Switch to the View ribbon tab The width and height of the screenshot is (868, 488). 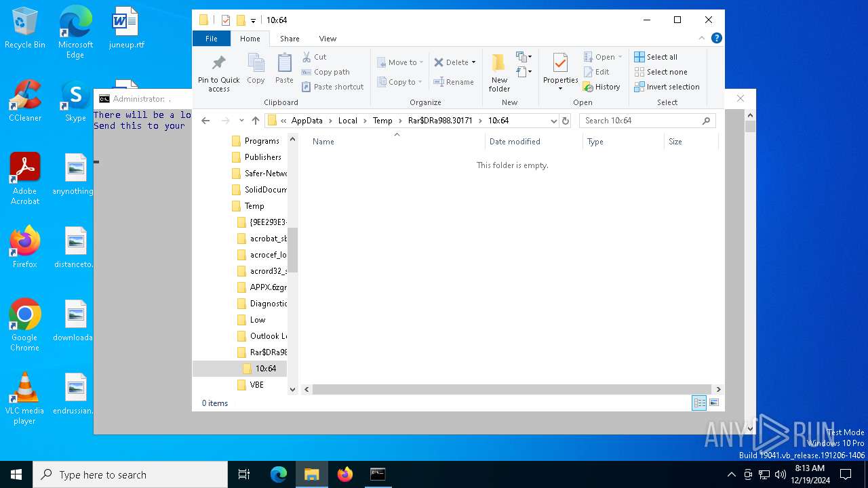(328, 39)
